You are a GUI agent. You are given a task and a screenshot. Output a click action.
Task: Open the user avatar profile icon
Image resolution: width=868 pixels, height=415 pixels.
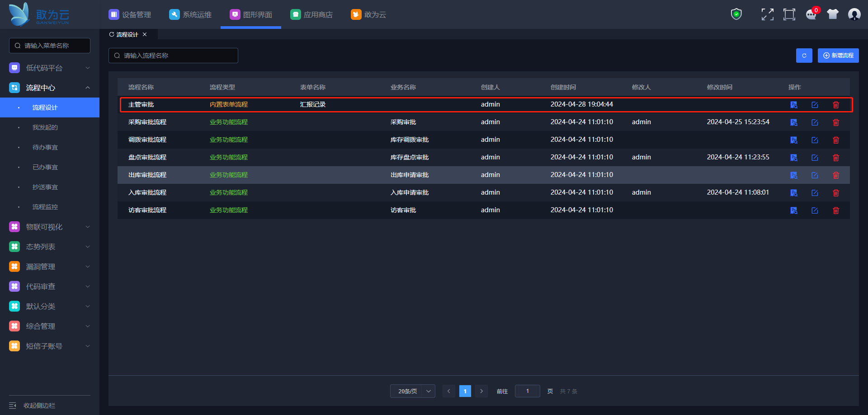point(854,14)
